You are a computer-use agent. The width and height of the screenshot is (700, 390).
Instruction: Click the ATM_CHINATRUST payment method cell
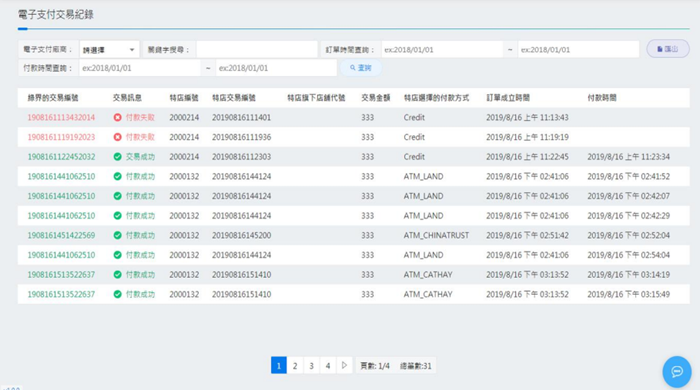coord(436,235)
